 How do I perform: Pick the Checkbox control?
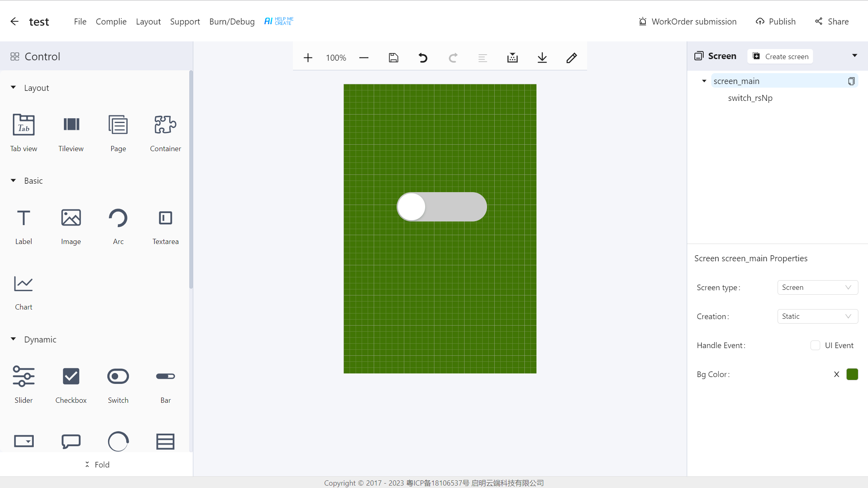(x=71, y=384)
